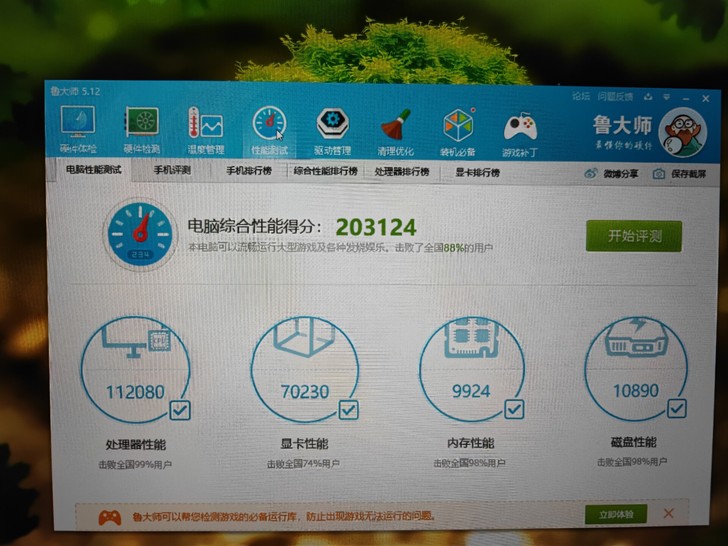Image resolution: width=728 pixels, height=546 pixels.
Task: Uncheck the 内存性能 checkbox
Action: click(x=514, y=409)
